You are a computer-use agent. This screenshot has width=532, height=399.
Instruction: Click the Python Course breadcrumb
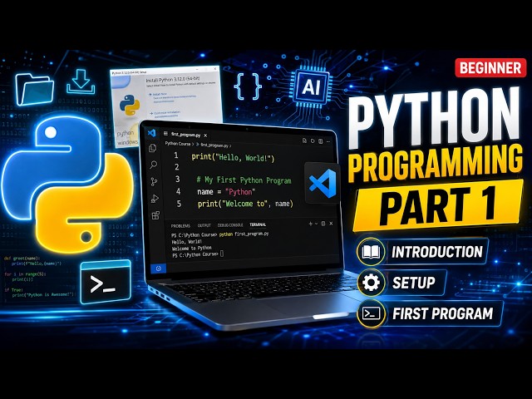point(178,144)
